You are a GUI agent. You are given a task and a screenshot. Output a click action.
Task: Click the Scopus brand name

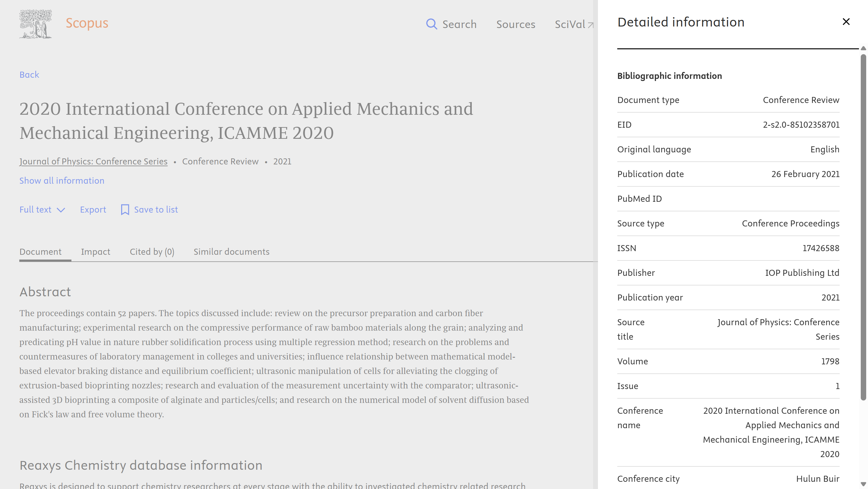(87, 23)
